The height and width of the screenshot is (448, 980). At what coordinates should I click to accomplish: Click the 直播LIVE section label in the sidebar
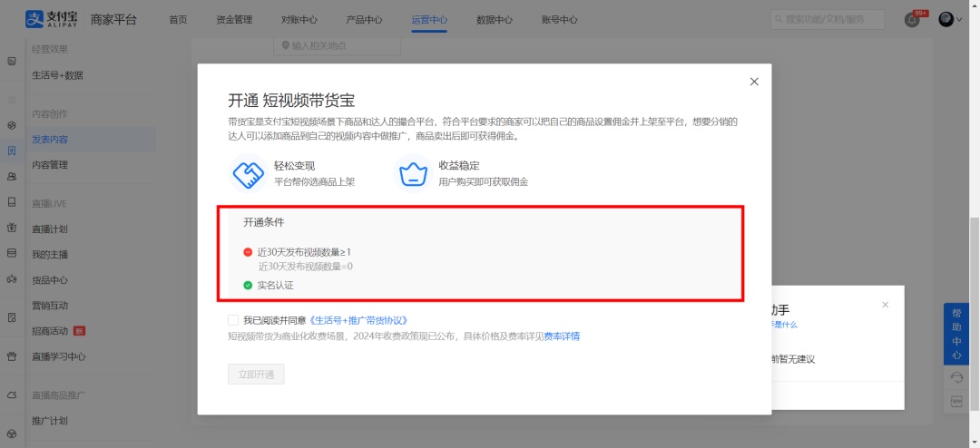pos(49,204)
